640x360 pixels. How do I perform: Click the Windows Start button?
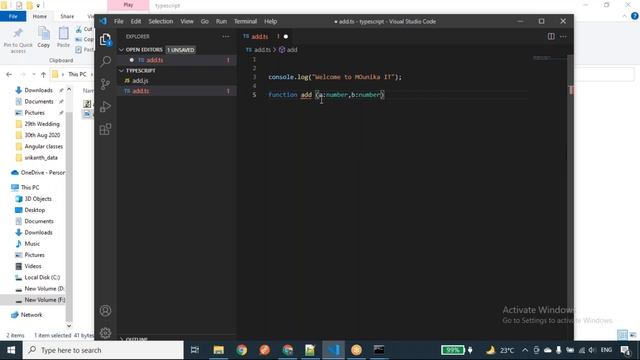click(x=11, y=350)
